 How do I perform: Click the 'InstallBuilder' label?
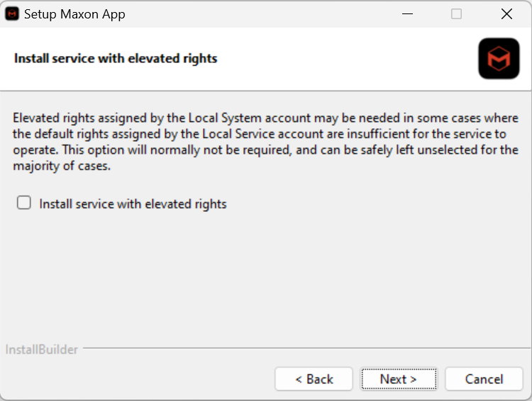tap(42, 349)
